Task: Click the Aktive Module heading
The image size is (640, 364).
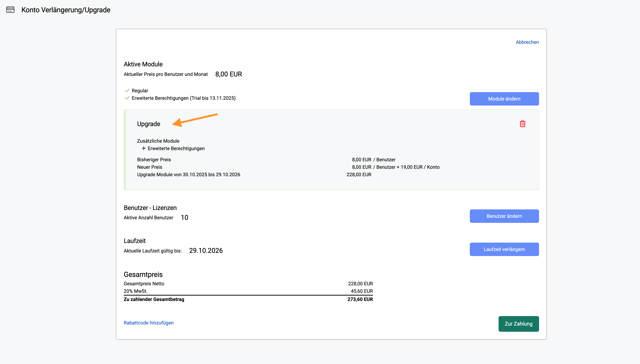Action: pos(143,64)
